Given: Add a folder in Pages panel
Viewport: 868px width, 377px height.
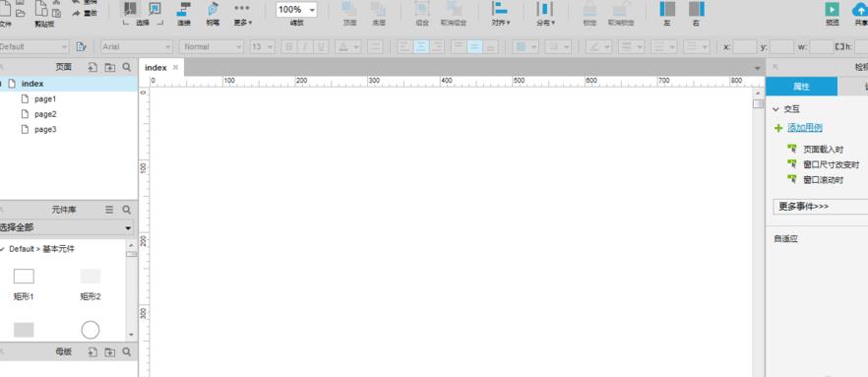Looking at the screenshot, I should (x=110, y=68).
